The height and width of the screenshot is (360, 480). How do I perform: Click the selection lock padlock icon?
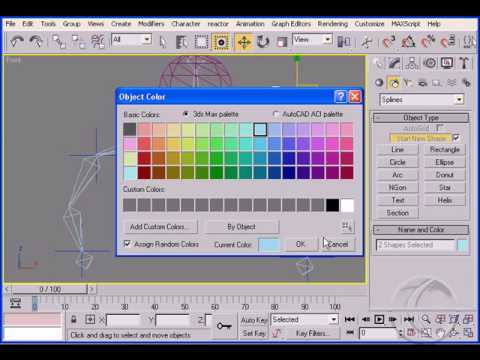coord(74,319)
